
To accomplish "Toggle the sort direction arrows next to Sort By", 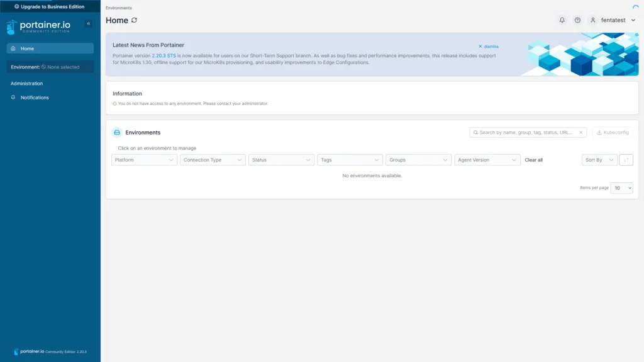I will tap(626, 160).
